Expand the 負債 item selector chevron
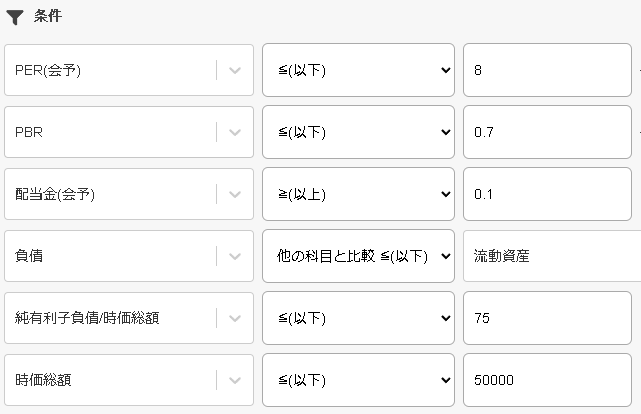The height and width of the screenshot is (414, 641). click(235, 256)
